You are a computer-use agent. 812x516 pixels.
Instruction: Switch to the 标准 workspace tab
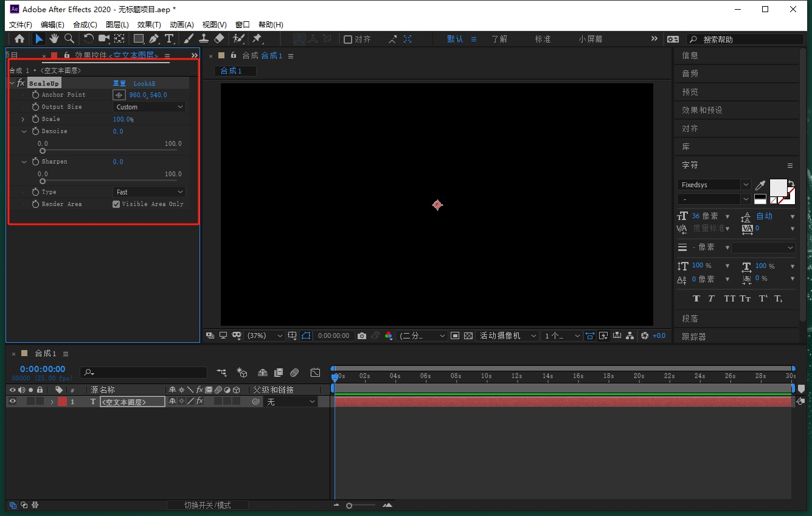[543, 39]
